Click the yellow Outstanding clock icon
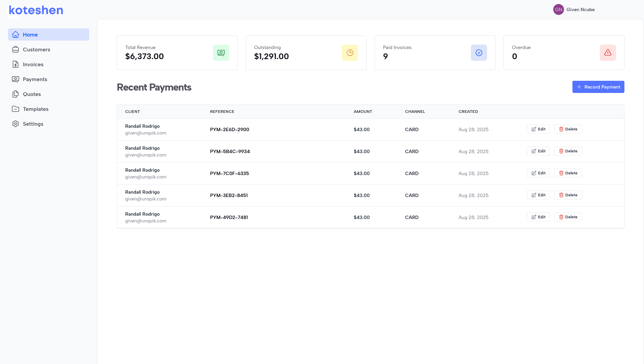The height and width of the screenshot is (364, 644). tap(350, 53)
